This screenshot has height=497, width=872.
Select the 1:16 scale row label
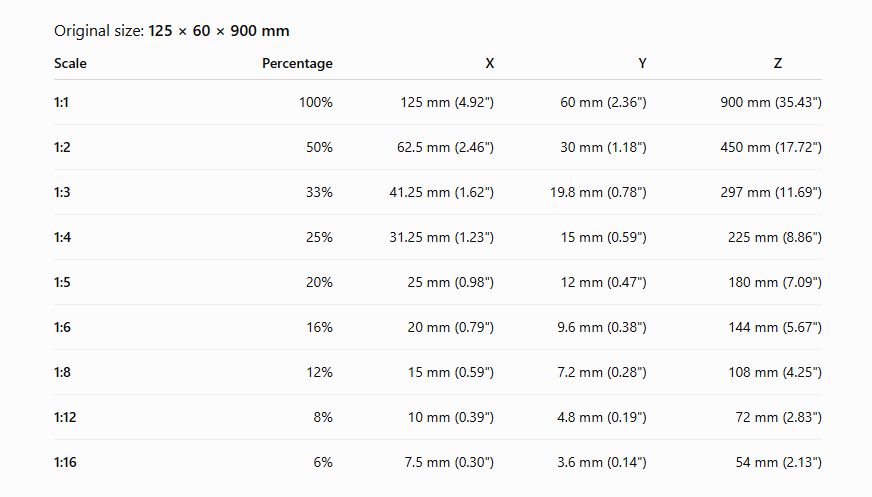[x=65, y=462]
